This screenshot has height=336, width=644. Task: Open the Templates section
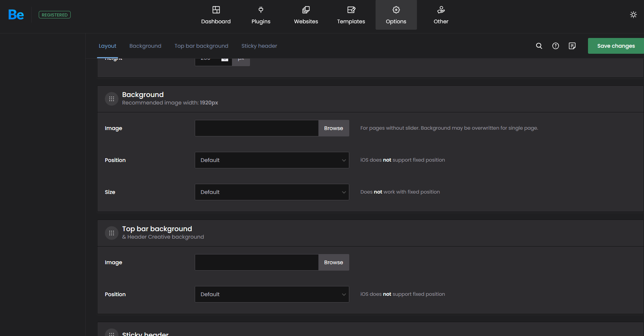pyautogui.click(x=351, y=15)
